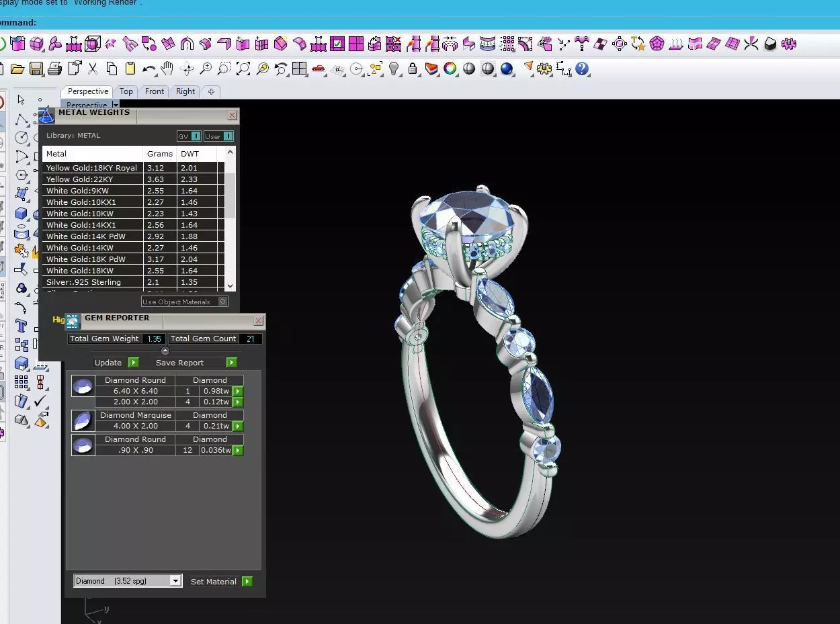
Task: Click the Cut scissors icon
Action: (x=93, y=69)
